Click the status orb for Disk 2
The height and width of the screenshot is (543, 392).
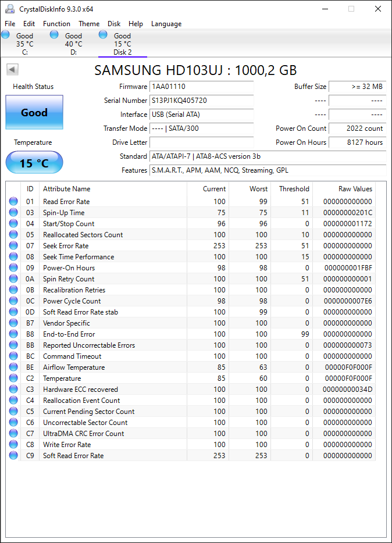[103, 34]
